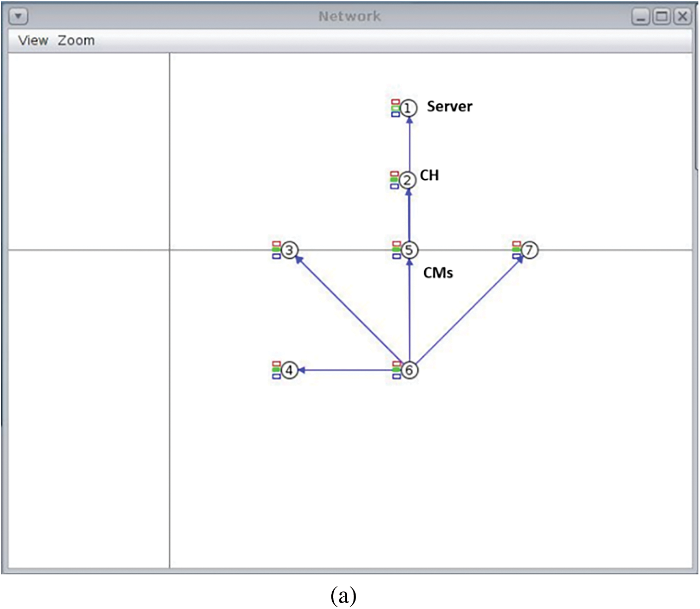This screenshot has width=700, height=609.
Task: Click blue indicator box beside node 4
Action: pos(276,376)
